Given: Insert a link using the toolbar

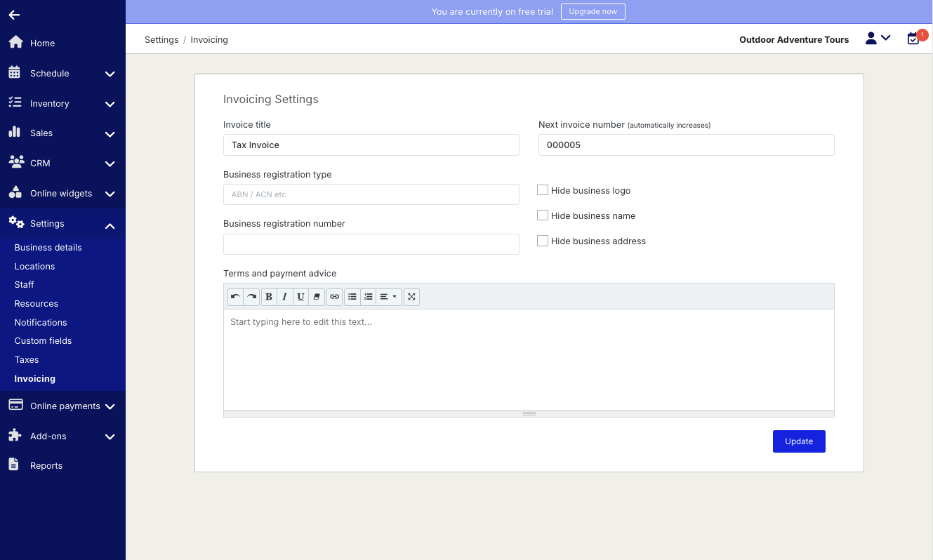Looking at the screenshot, I should click(335, 297).
